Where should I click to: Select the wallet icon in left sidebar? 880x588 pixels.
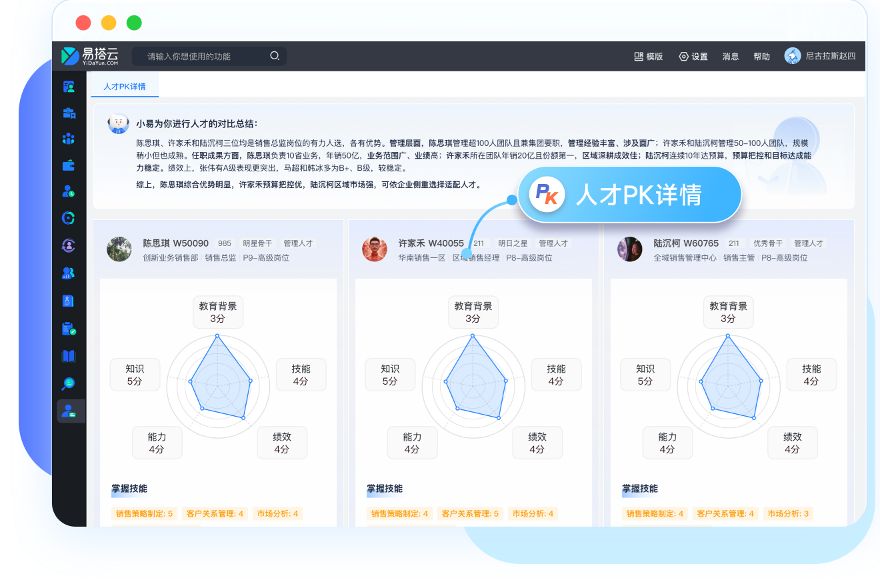pyautogui.click(x=69, y=165)
